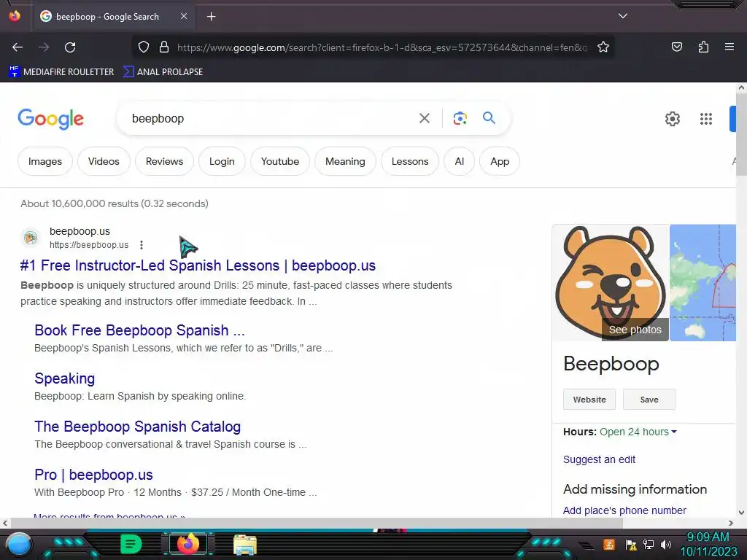Clear the search query with the X

[x=424, y=118]
